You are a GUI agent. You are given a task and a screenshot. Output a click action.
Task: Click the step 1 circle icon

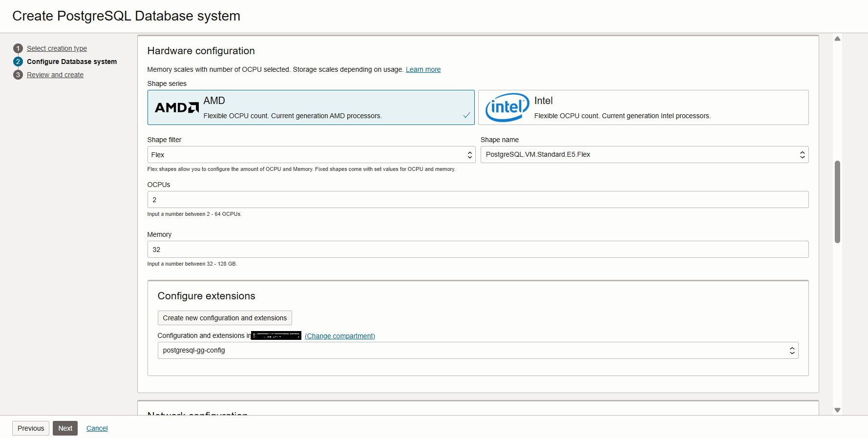18,48
